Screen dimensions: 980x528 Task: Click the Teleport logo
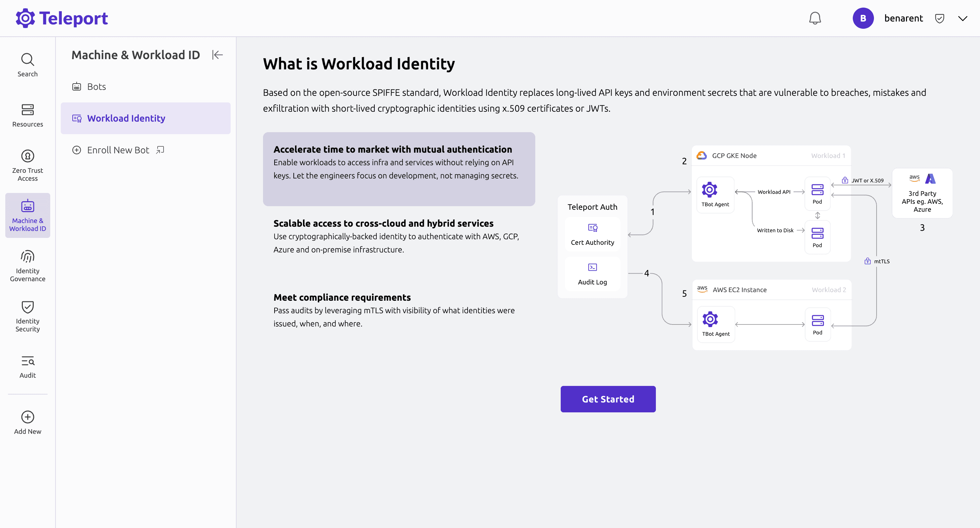pyautogui.click(x=62, y=18)
